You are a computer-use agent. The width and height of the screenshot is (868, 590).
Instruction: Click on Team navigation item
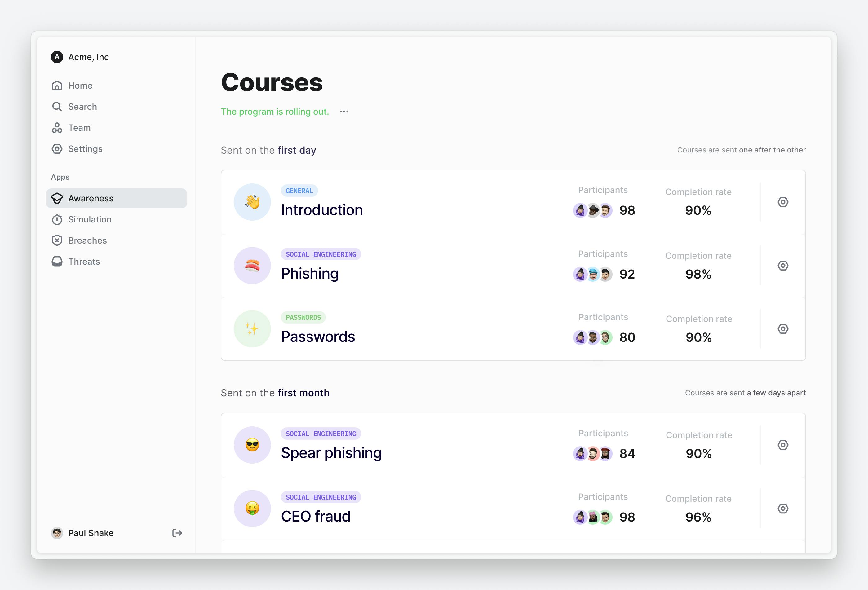(x=79, y=127)
